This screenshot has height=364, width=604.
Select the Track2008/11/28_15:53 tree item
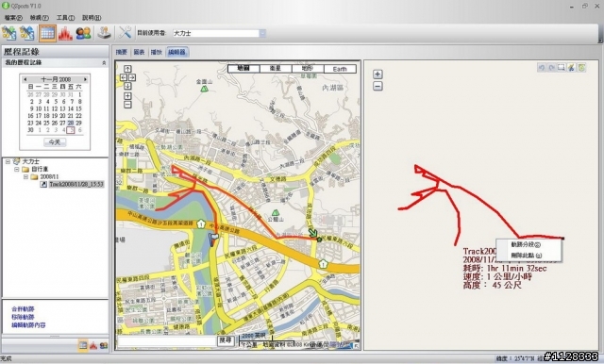click(x=76, y=184)
